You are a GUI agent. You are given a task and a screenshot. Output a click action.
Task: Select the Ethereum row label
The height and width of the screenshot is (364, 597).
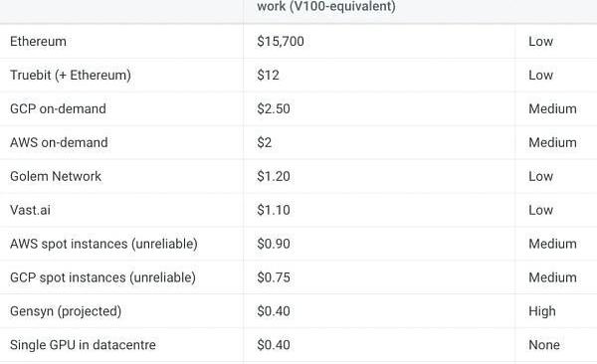[38, 41]
